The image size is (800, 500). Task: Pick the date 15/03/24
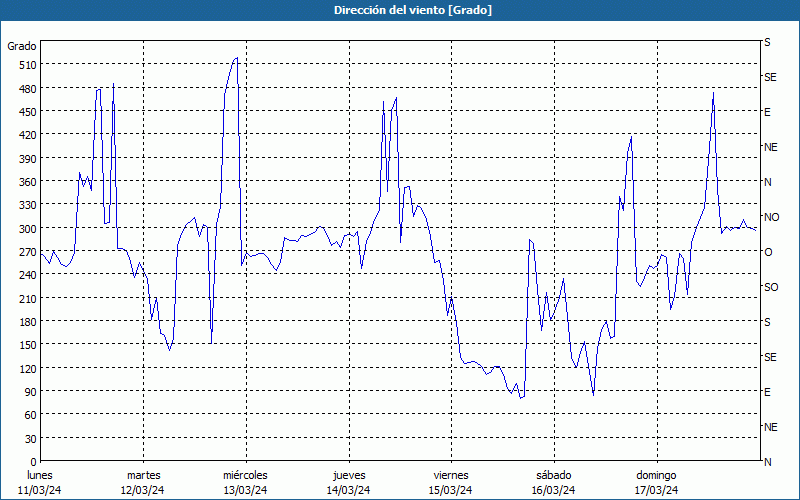(x=451, y=490)
